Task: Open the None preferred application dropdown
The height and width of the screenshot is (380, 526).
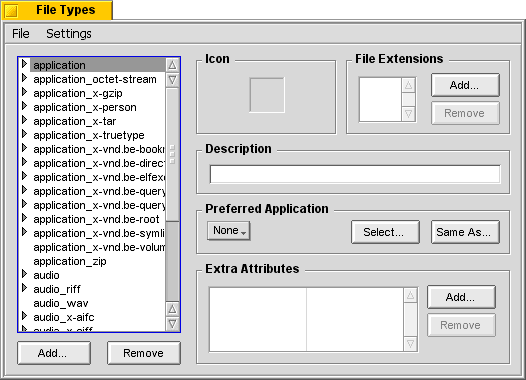Action: tap(228, 231)
